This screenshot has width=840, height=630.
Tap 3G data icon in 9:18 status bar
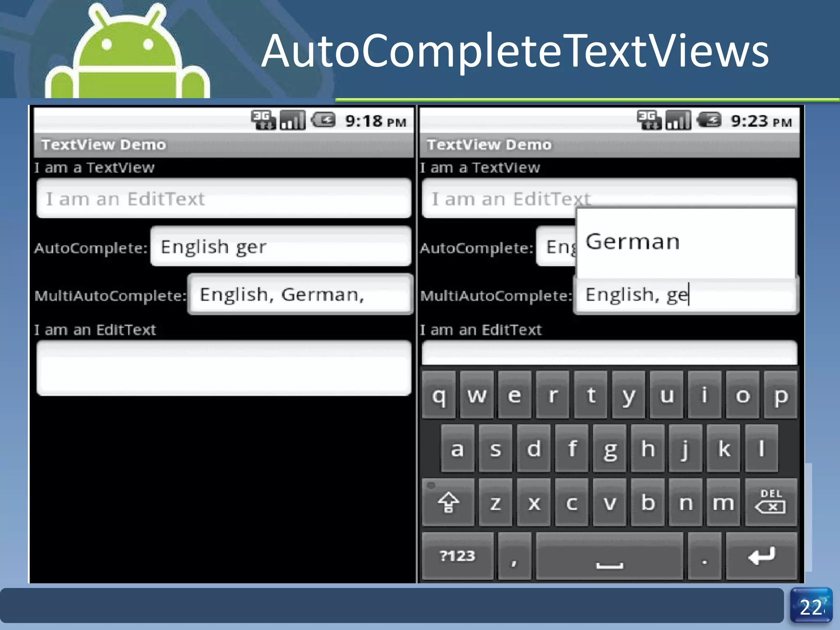(263, 120)
